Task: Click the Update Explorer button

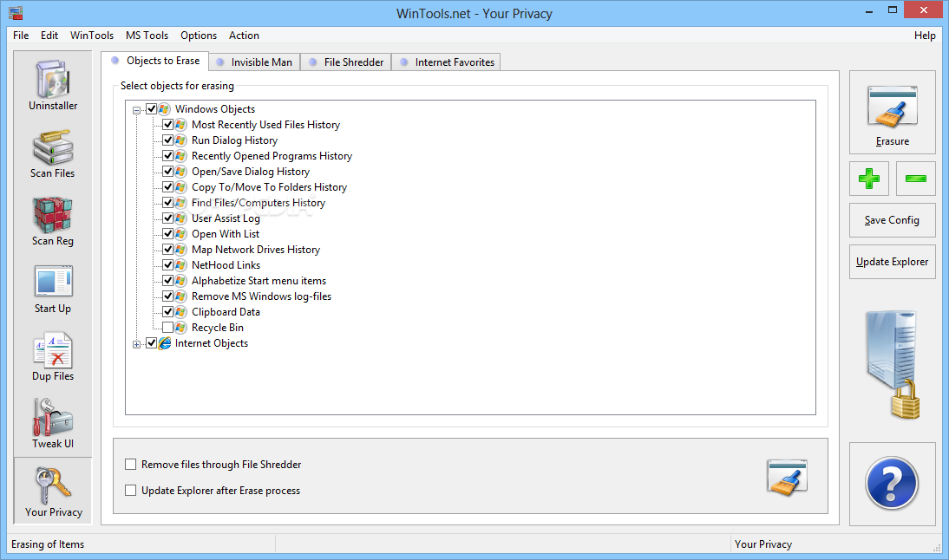Action: (892, 262)
